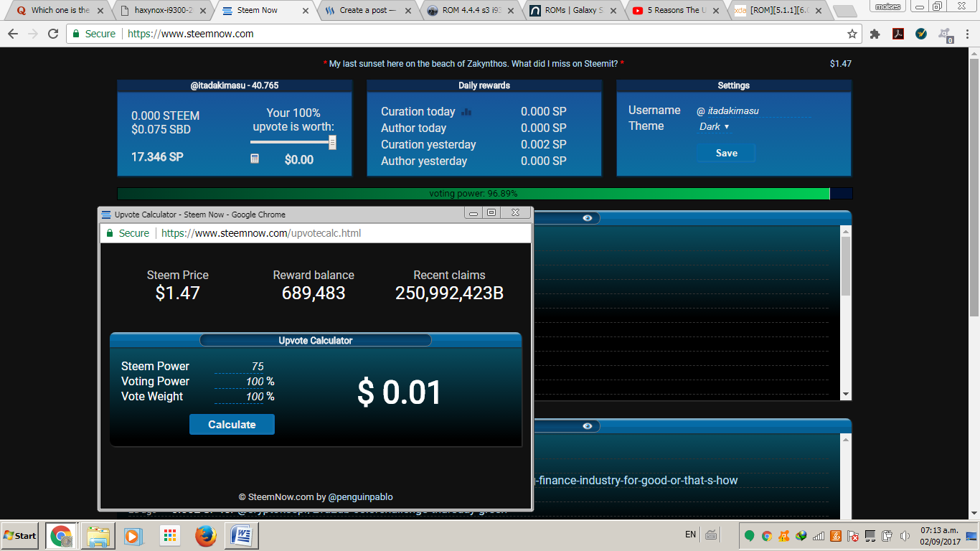Screen dimensions: 980x551
Task: Open the on-screen keyboard icon near EN
Action: click(711, 534)
